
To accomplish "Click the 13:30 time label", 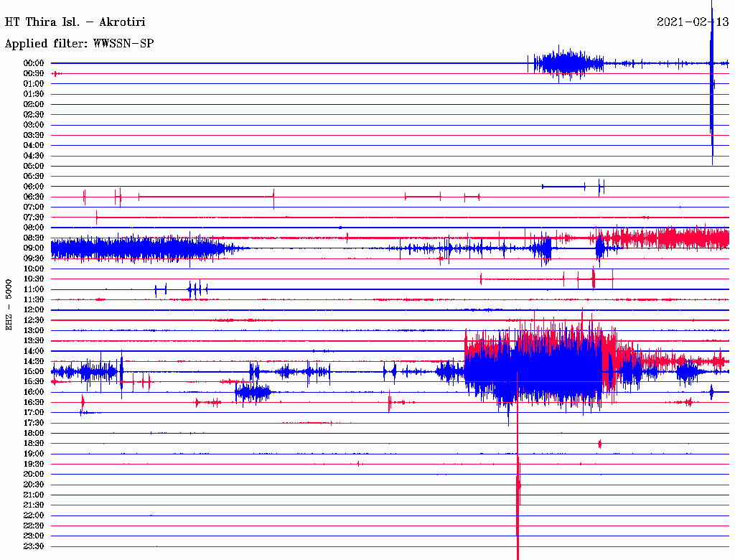I will 34,341.
